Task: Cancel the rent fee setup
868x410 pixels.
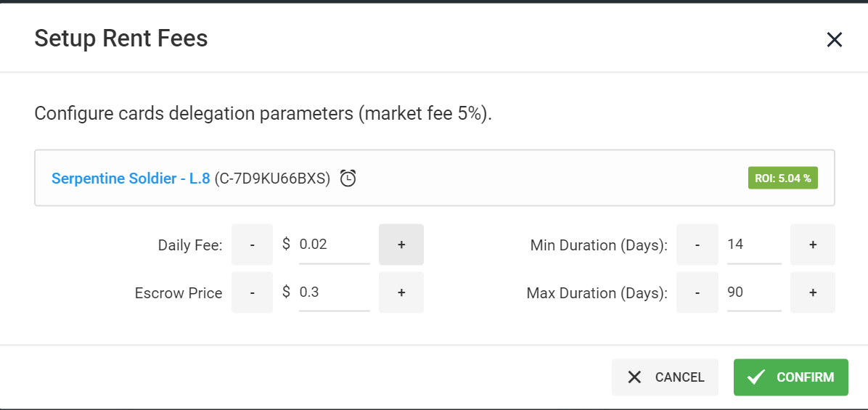Action: coord(665,377)
